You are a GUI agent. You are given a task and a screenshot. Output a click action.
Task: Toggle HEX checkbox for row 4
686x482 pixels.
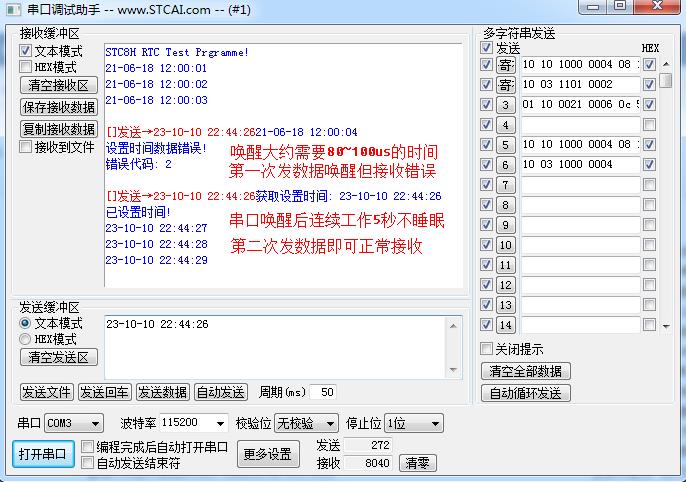(649, 124)
